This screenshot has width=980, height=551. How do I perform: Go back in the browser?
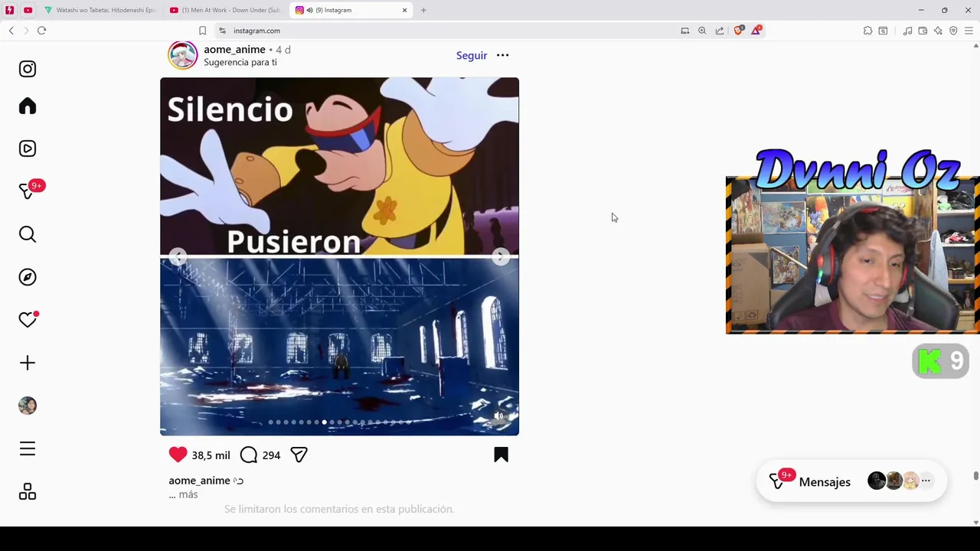11,31
